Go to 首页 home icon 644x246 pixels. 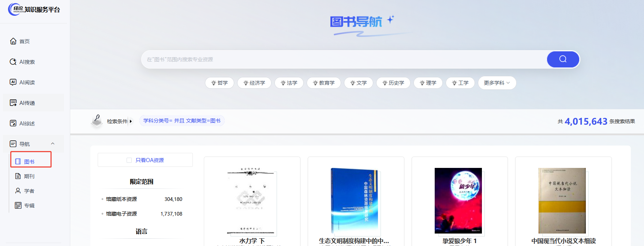tap(13, 41)
